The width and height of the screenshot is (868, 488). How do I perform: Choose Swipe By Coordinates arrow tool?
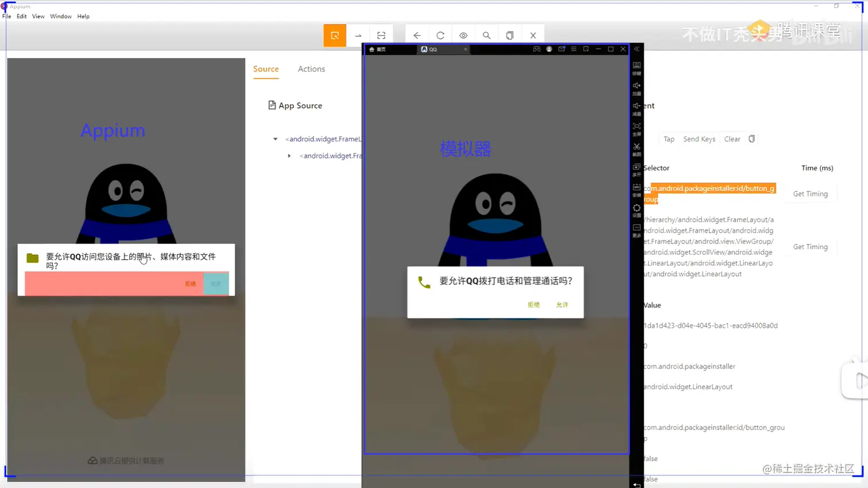click(358, 36)
